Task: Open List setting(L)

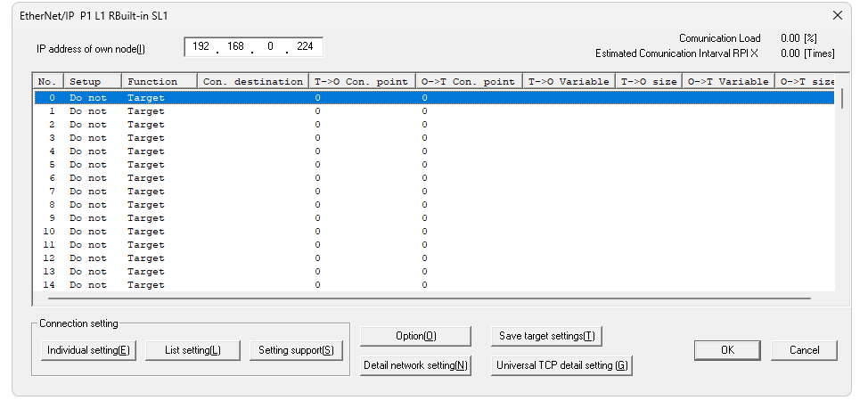Action: pyautogui.click(x=192, y=350)
